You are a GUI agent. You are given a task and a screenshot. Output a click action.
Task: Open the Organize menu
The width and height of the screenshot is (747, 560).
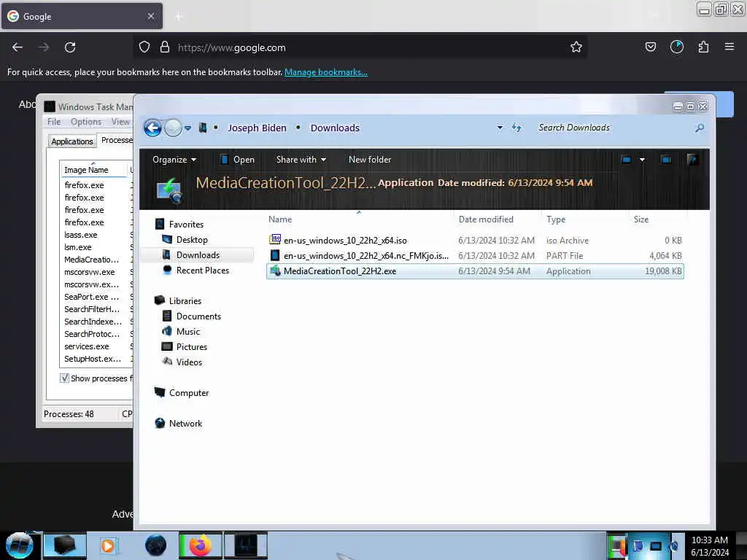(174, 160)
